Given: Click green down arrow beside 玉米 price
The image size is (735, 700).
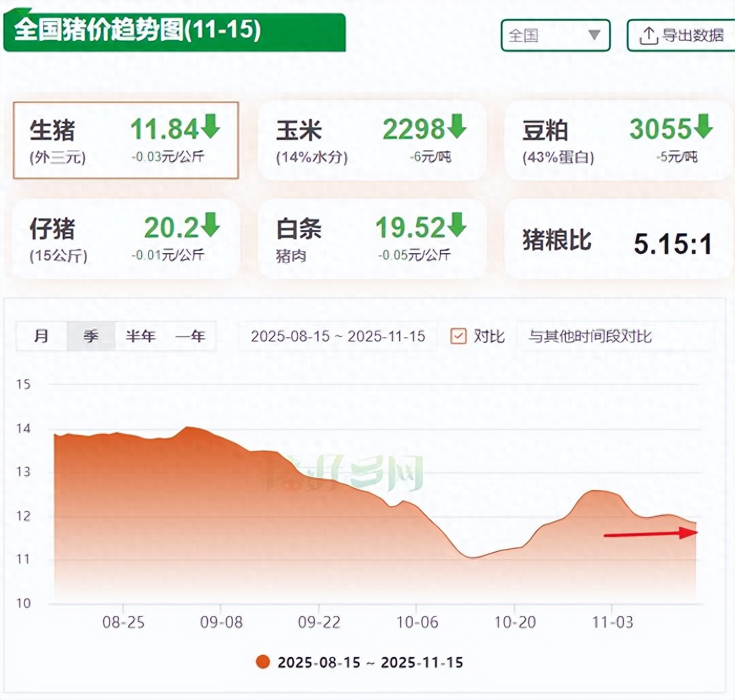Looking at the screenshot, I should 457,126.
